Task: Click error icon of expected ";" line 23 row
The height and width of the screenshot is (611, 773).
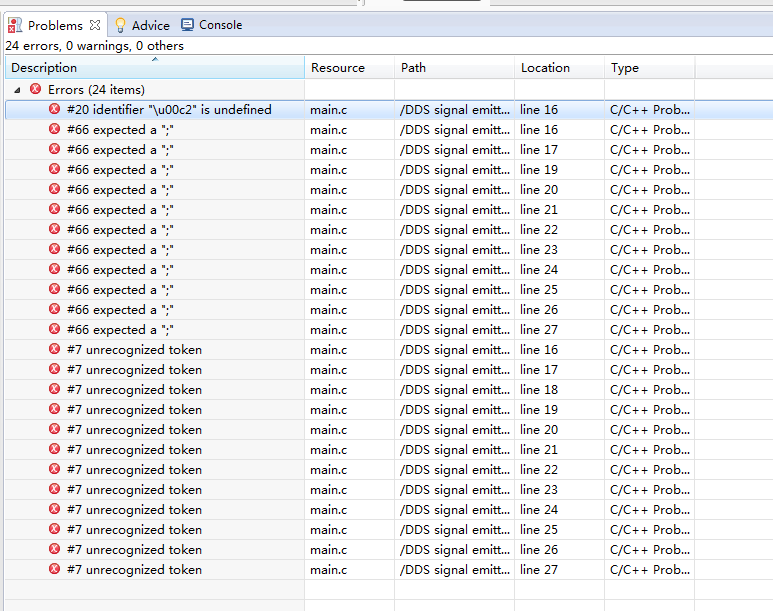Action: pos(55,249)
